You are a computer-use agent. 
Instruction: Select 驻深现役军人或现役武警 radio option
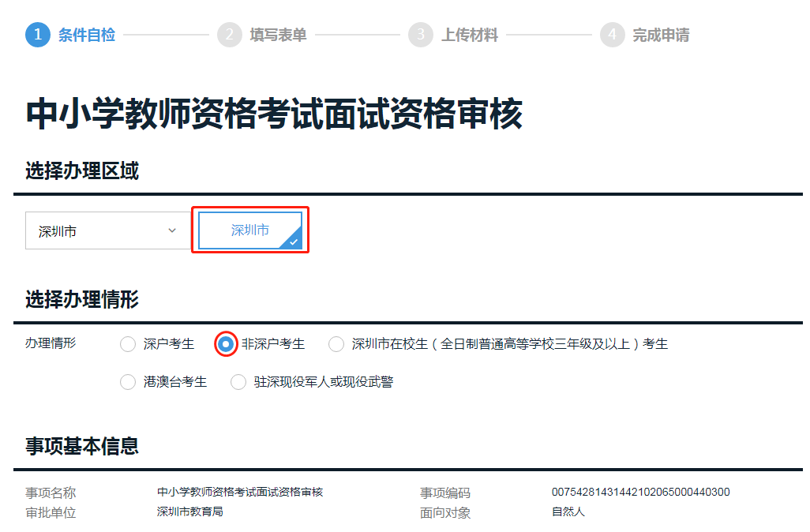pyautogui.click(x=238, y=382)
